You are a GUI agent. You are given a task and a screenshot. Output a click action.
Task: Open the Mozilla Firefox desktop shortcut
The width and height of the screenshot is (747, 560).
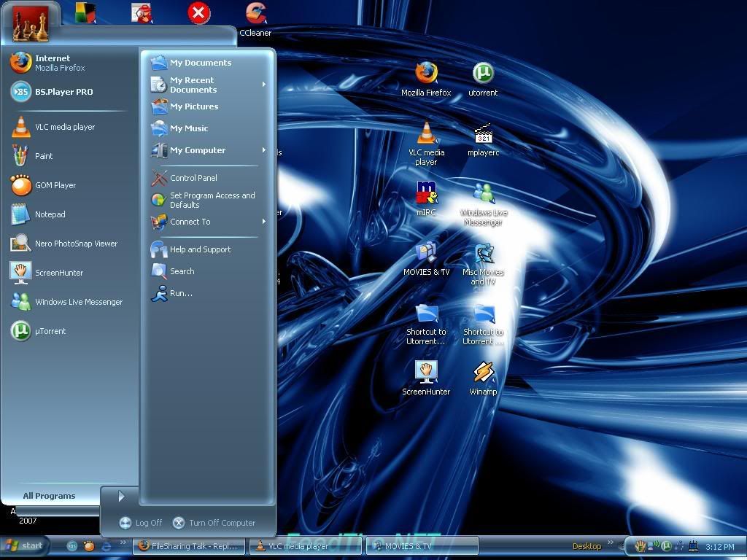point(426,79)
